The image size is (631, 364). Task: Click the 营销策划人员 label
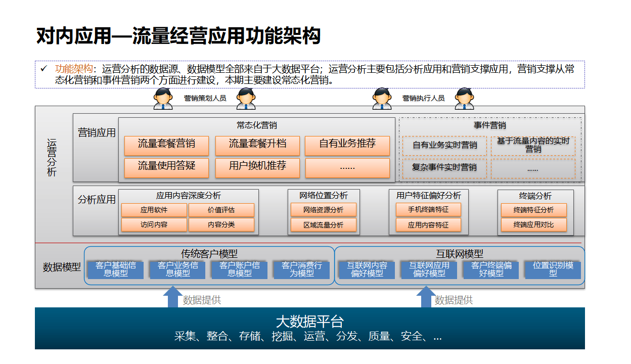tap(205, 98)
